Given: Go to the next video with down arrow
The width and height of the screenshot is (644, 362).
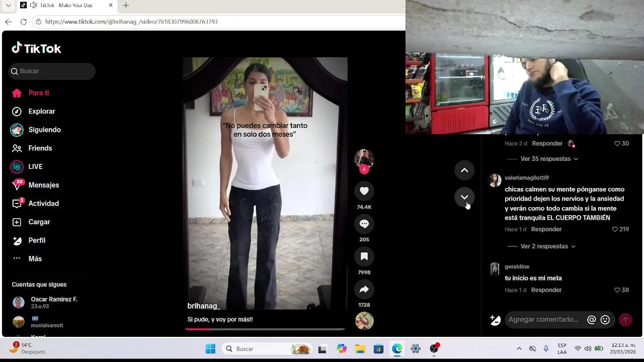Looking at the screenshot, I should (x=464, y=197).
